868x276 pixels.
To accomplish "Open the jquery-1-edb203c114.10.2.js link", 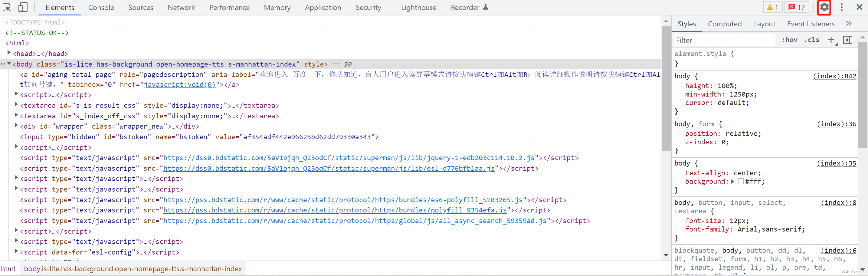I will (x=349, y=158).
